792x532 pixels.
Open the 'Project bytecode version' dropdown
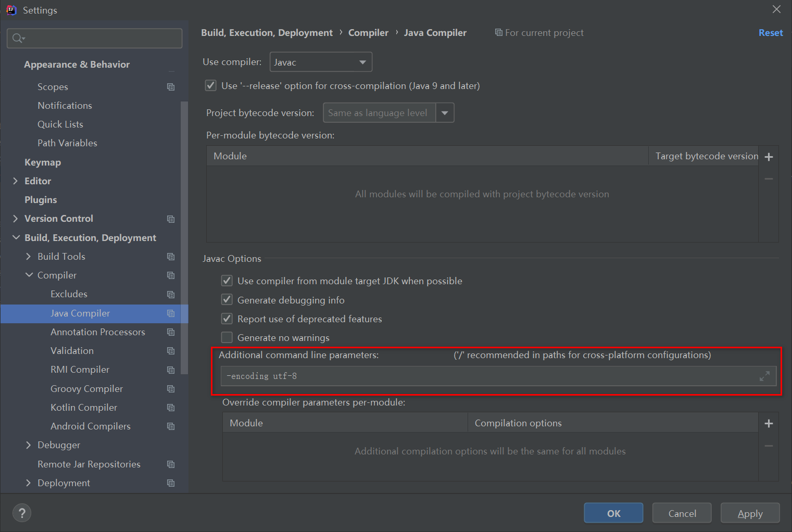click(x=445, y=112)
